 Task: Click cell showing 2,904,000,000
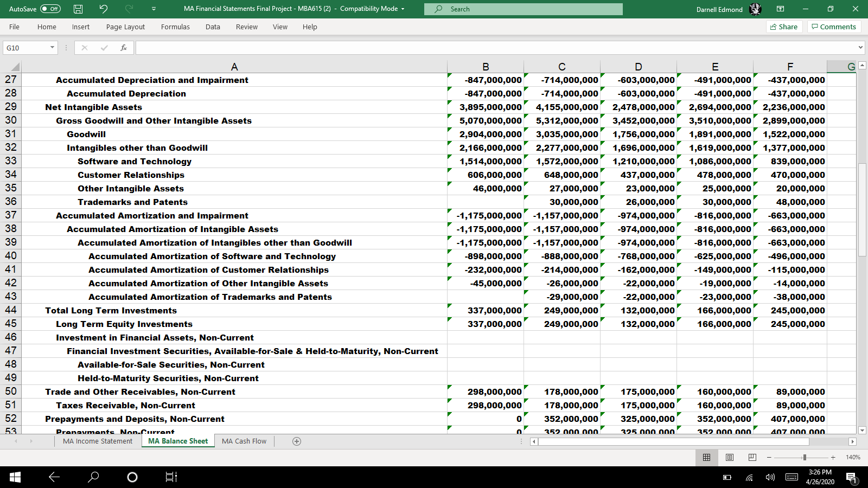[x=486, y=134]
